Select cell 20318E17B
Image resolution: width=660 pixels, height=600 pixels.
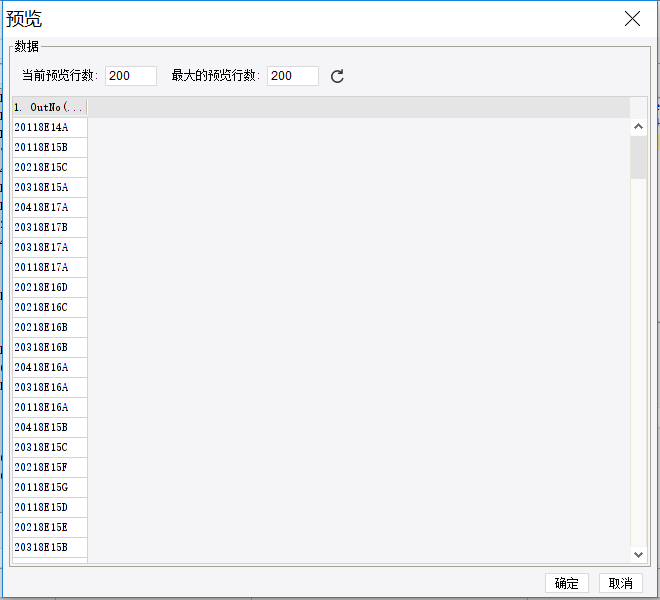tap(50, 227)
